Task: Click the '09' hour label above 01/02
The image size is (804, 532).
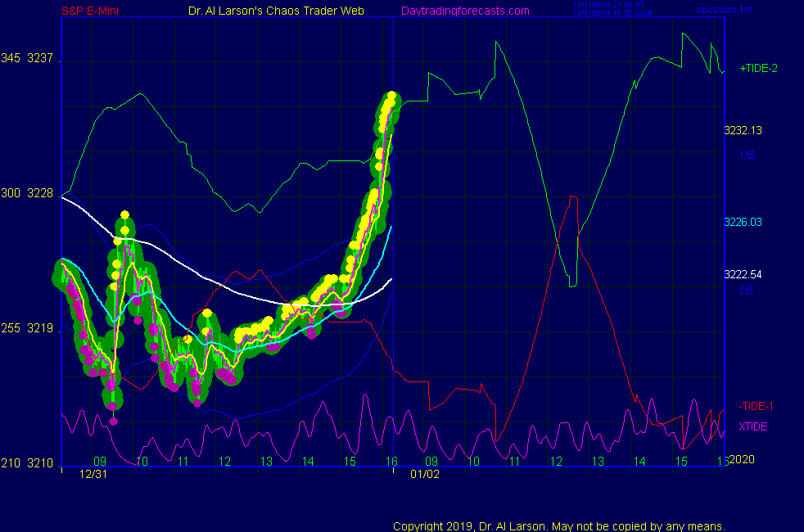Action: coord(431,462)
